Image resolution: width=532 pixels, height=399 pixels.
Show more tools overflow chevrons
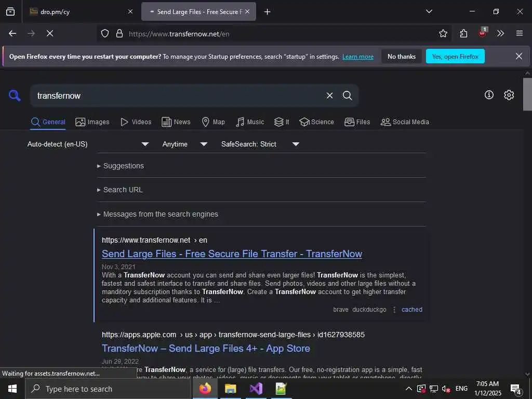[x=500, y=34]
